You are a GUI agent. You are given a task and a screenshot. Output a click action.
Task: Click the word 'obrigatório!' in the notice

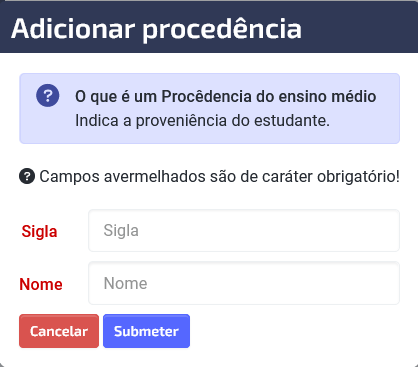pyautogui.click(x=358, y=176)
